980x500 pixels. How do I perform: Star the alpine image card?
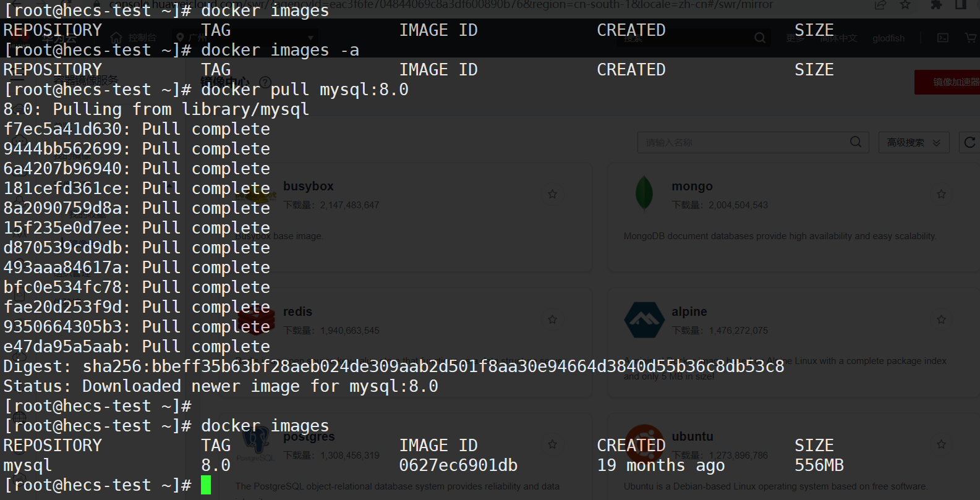941,320
